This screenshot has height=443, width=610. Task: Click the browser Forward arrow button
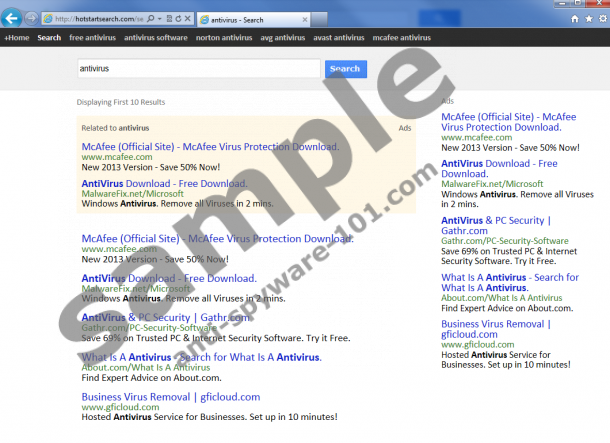pyautogui.click(x=32, y=18)
